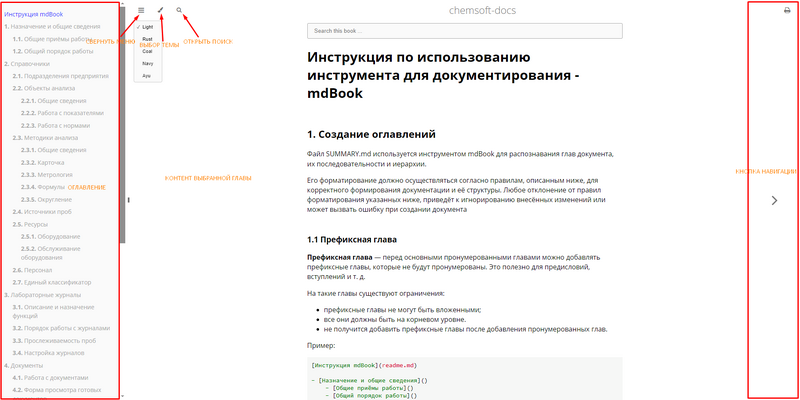Open section 2.3.1 'Общие сведения'
Screen dimensions: 800x400
point(54,150)
